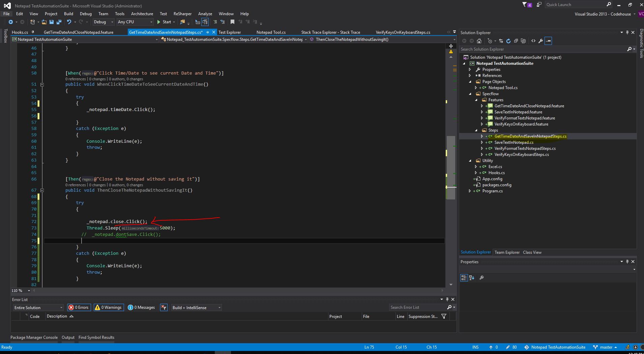Click the Undo icon in the toolbar
This screenshot has width=644, height=354.
click(69, 22)
